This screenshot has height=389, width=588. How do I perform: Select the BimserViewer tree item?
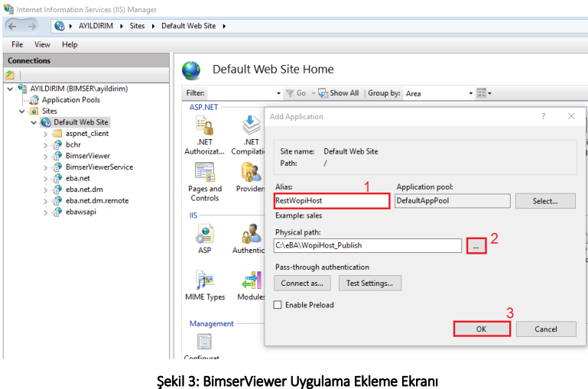(x=88, y=156)
